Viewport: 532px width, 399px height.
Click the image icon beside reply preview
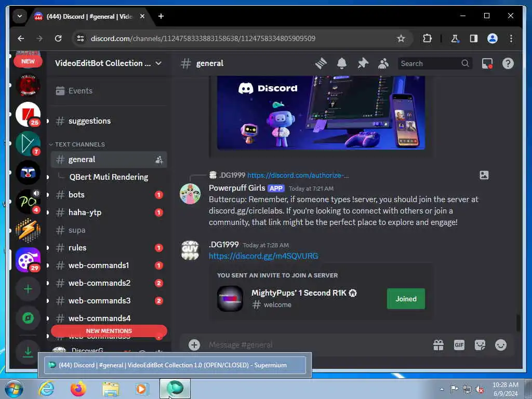[x=484, y=175]
